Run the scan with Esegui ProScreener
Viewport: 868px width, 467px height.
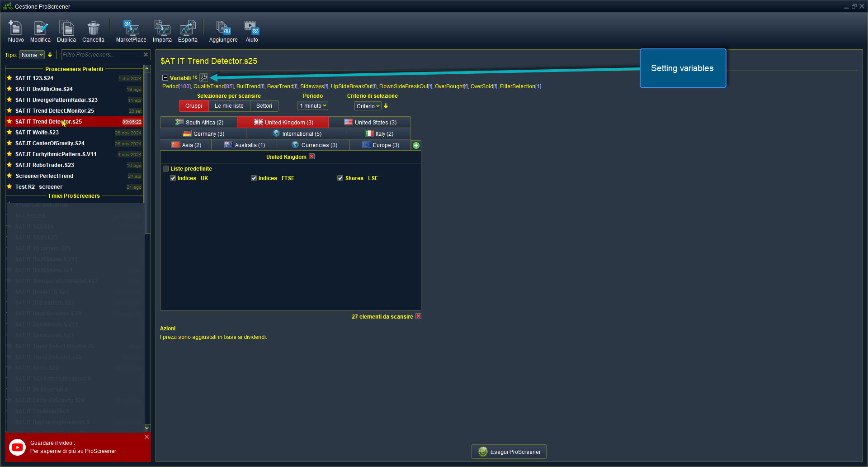(x=509, y=452)
